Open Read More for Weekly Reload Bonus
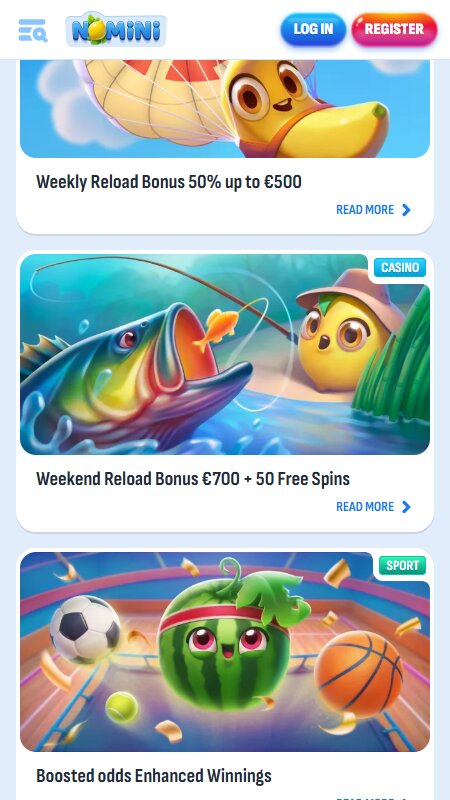This screenshot has height=800, width=450. 365,210
